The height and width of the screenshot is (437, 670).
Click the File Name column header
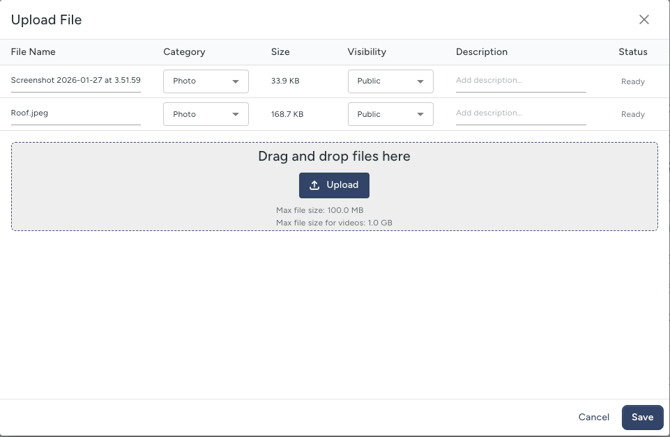[33, 52]
